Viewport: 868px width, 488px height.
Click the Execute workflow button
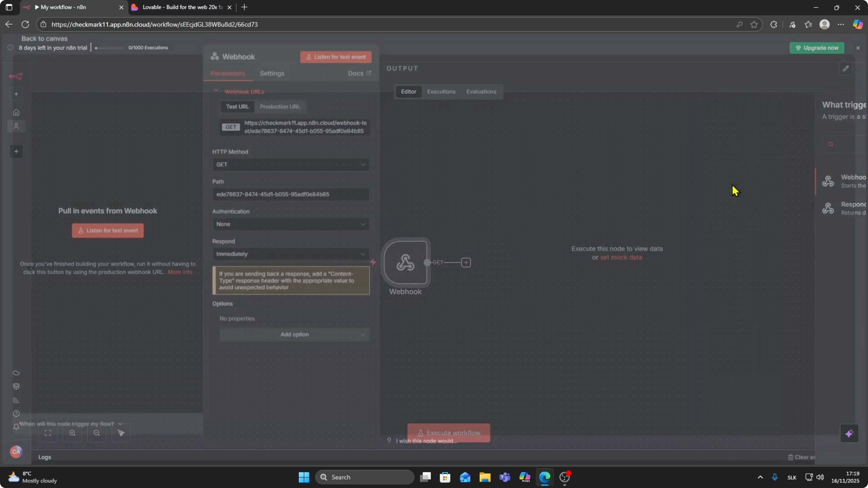point(449,433)
